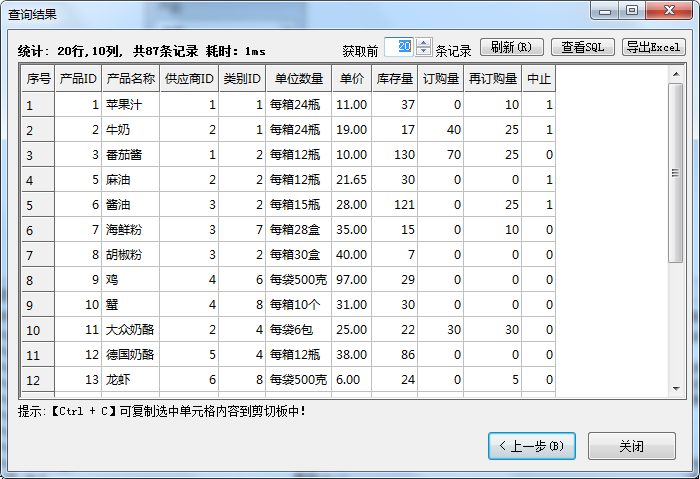Click the 产品名称 column header
The image size is (700, 479).
coord(130,79)
